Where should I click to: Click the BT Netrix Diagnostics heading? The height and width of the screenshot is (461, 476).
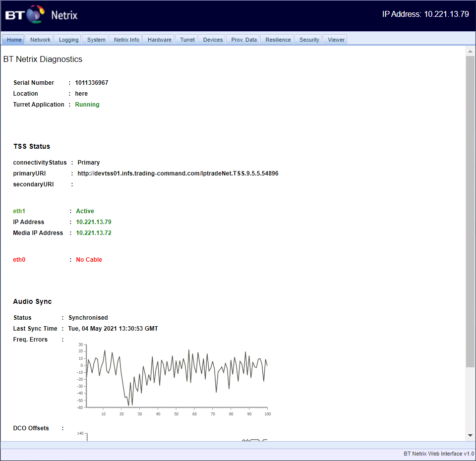[43, 59]
